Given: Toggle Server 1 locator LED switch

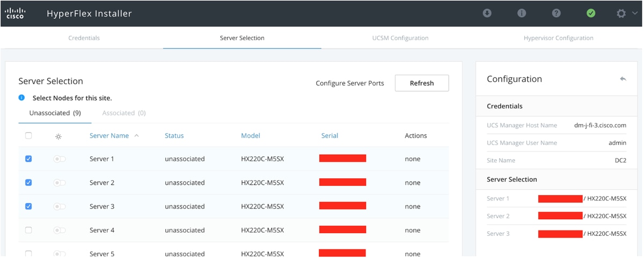Looking at the screenshot, I should click(59, 159).
